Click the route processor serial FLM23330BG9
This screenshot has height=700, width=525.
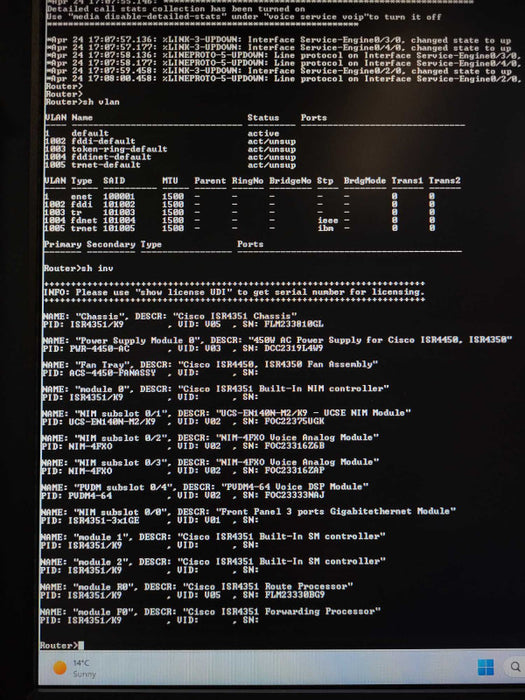(x=295, y=595)
